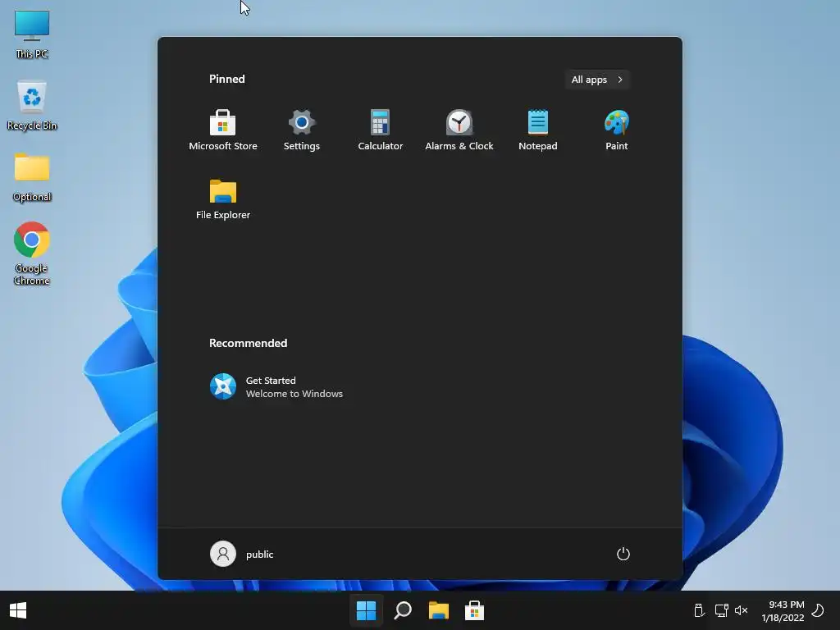
Task: Open File Explorer from the taskbar
Action: (x=439, y=610)
